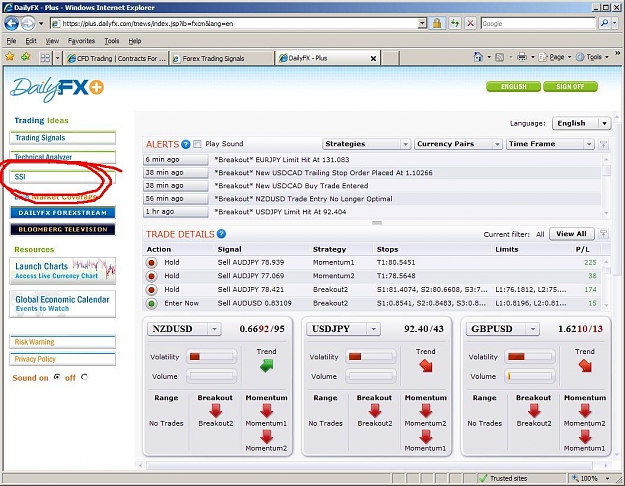The width and height of the screenshot is (625, 486).
Task: Click the USDJPY Volatility bar
Action: [x=371, y=356]
